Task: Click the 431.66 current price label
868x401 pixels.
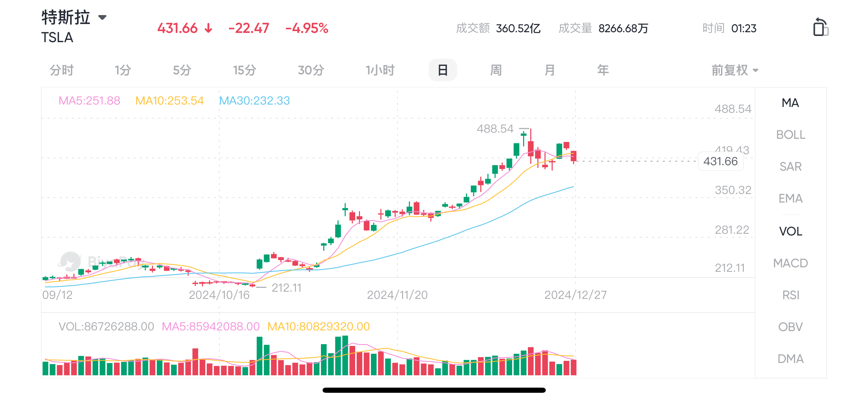Action: 720,161
